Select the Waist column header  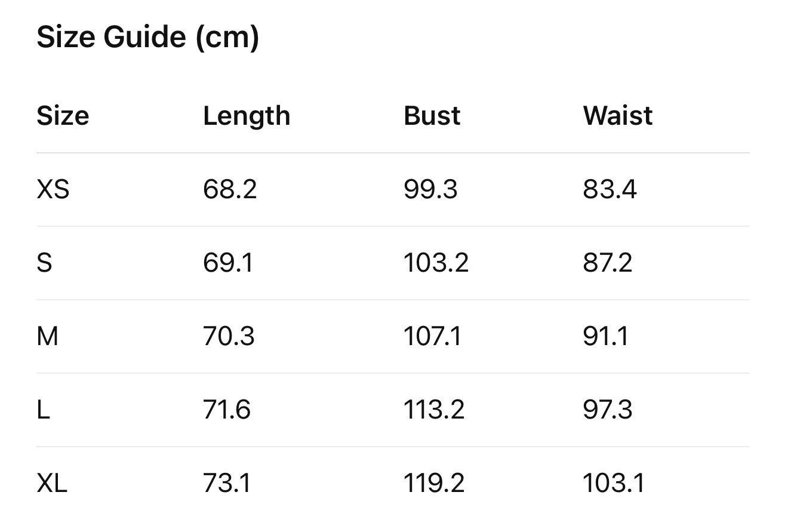tap(617, 116)
